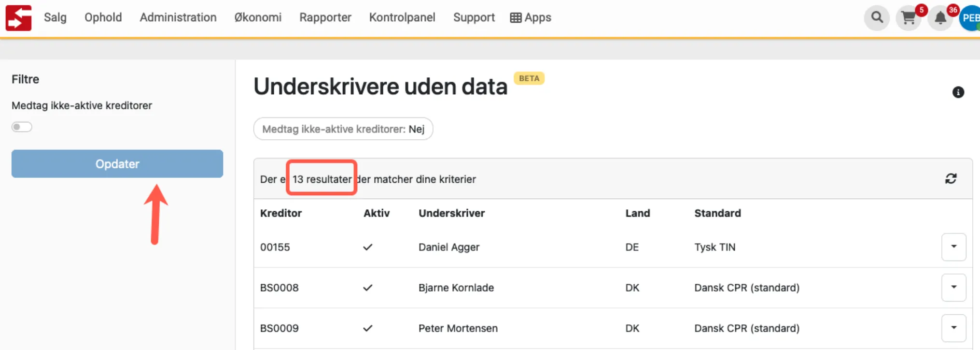
Task: Open the Rapporter menu
Action: [x=325, y=17]
